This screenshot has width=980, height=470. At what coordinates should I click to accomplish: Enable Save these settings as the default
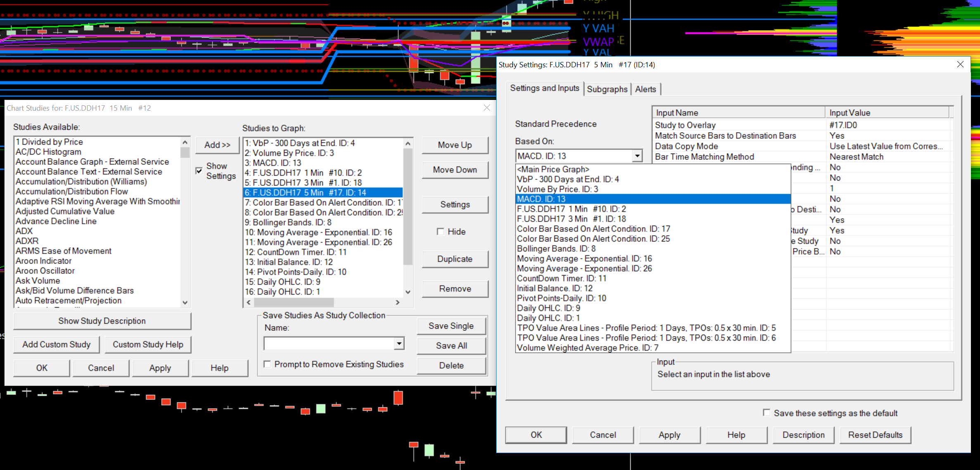[x=767, y=413]
